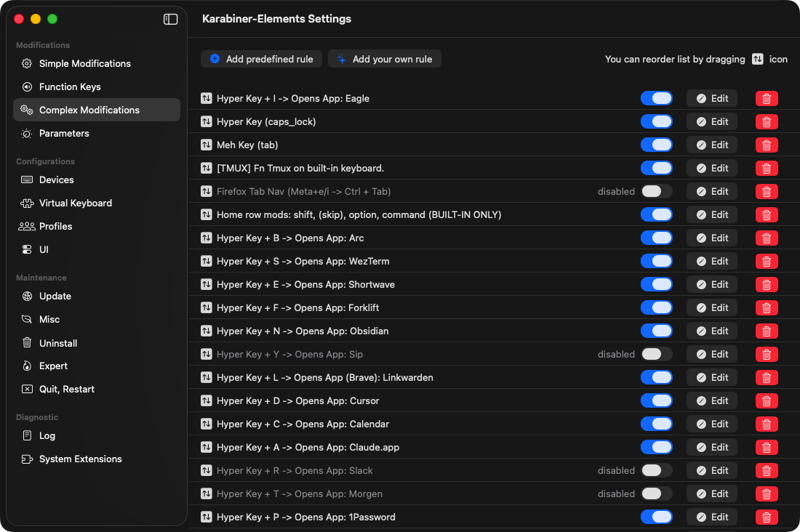This screenshot has width=800, height=532.
Task: Delete the Firefox Tab Nav rule
Action: 767,191
